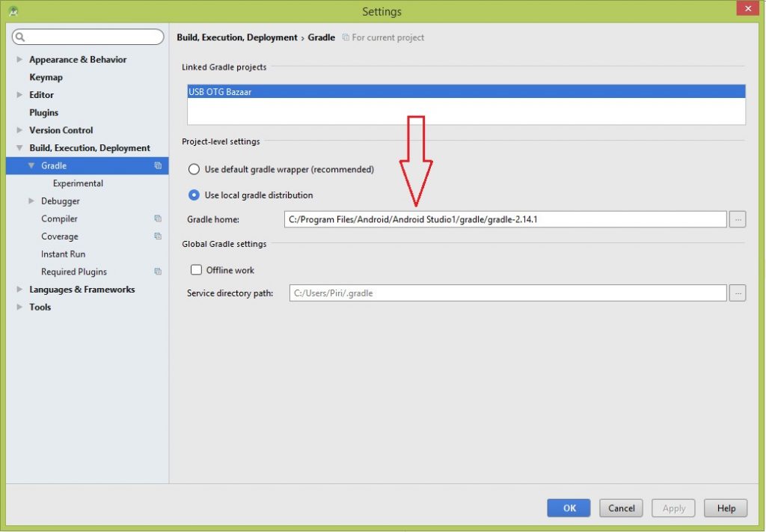The height and width of the screenshot is (532, 766).
Task: Click the Help button
Action: pos(725,507)
